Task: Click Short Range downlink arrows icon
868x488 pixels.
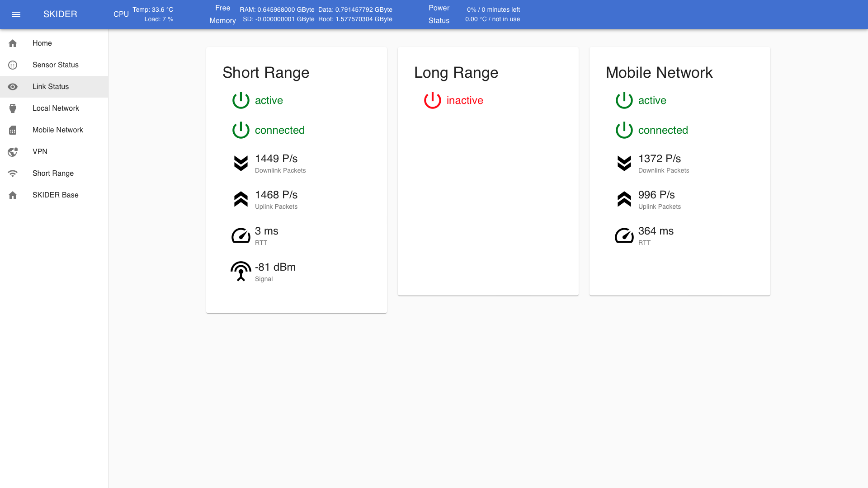Action: click(241, 163)
